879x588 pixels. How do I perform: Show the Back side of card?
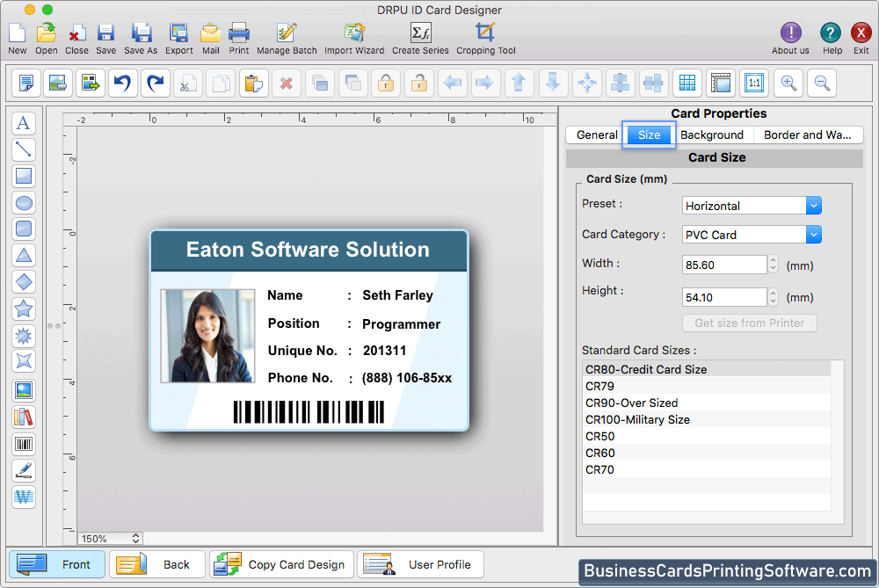click(157, 564)
